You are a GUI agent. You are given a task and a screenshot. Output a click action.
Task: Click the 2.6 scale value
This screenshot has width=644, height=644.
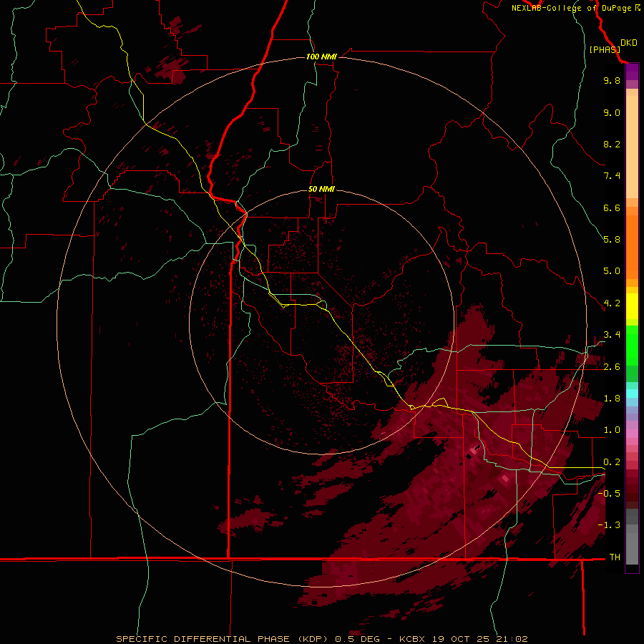point(612,367)
